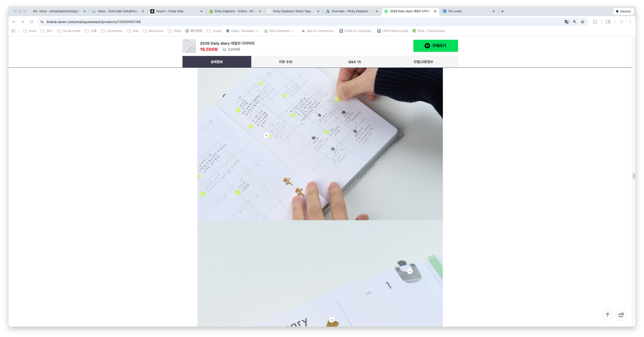The width and height of the screenshot is (644, 337).
Task: Click the zoom magnifier icon in address bar
Action: pyautogui.click(x=575, y=22)
